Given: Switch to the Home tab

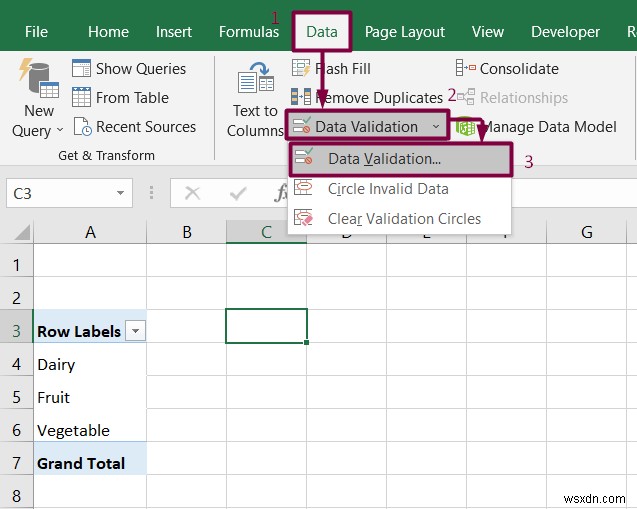Looking at the screenshot, I should (x=108, y=32).
